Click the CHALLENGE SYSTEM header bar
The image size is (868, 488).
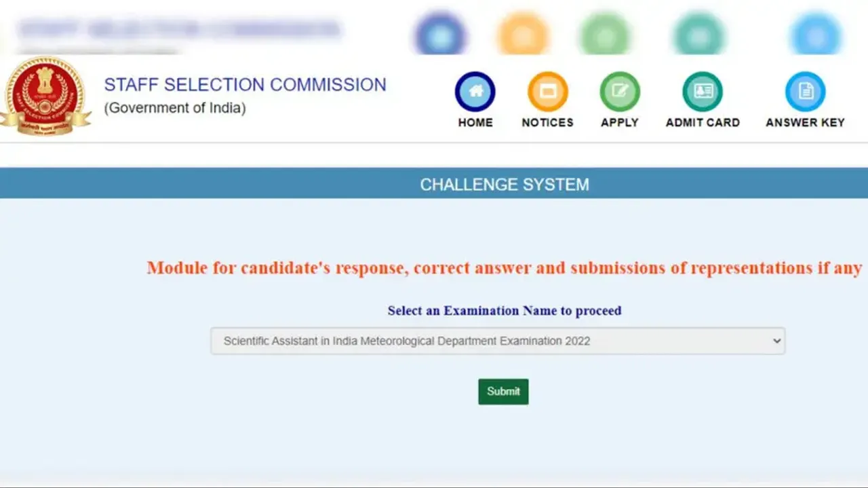pos(504,185)
